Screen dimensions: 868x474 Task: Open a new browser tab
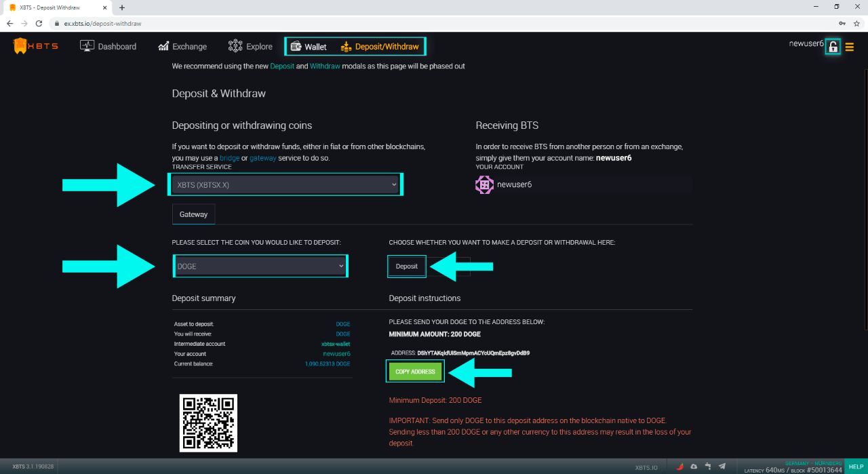point(122,7)
